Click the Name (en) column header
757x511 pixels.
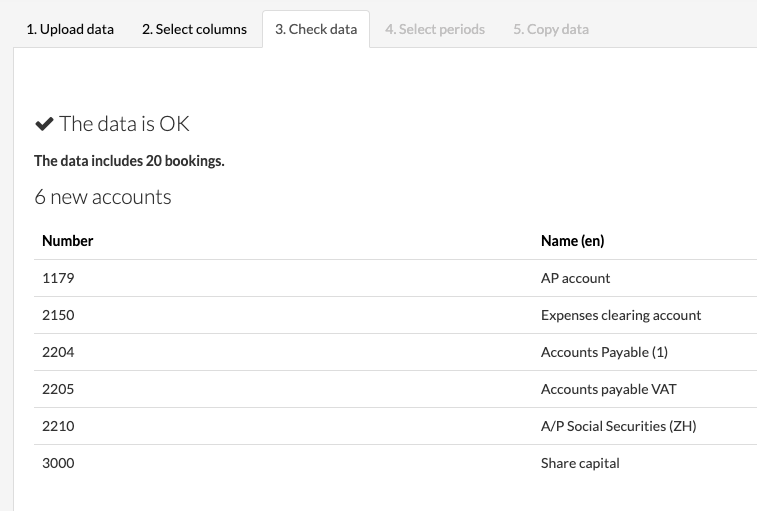point(572,241)
